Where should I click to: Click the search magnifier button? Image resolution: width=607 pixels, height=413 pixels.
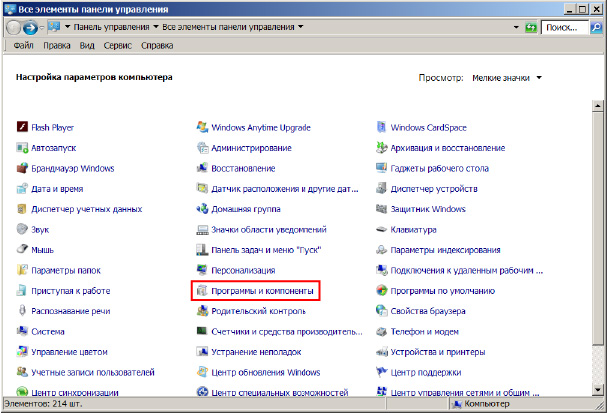point(596,27)
